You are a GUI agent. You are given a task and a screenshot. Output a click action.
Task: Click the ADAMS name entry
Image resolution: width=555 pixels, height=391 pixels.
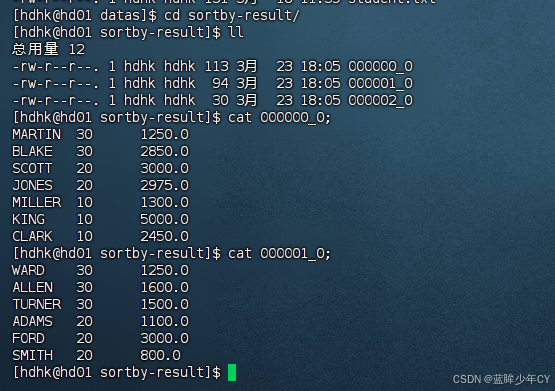(x=32, y=321)
